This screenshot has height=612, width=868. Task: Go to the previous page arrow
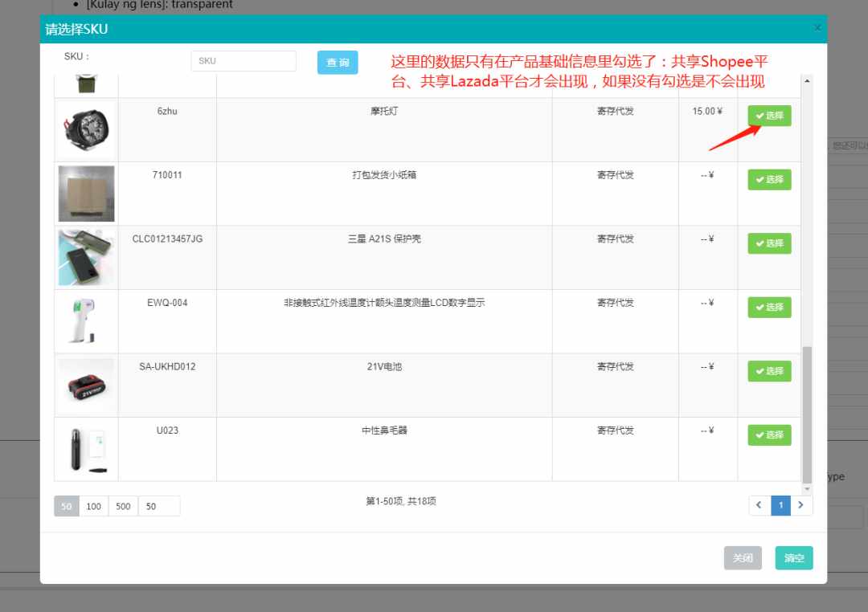point(759,505)
